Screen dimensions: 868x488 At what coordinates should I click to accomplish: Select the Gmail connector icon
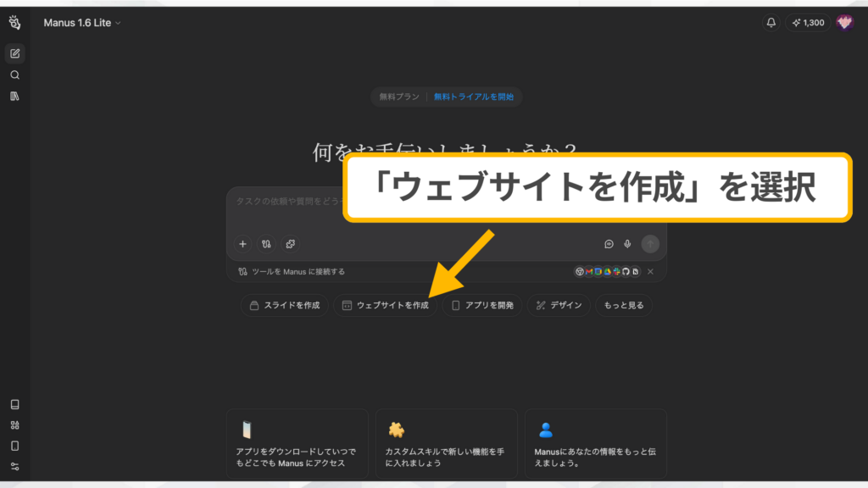(589, 272)
